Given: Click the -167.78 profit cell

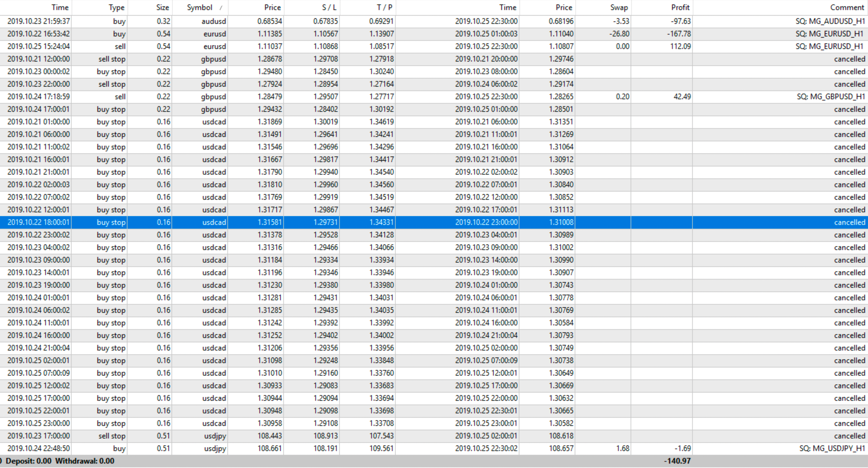Looking at the screenshot, I should (x=679, y=34).
